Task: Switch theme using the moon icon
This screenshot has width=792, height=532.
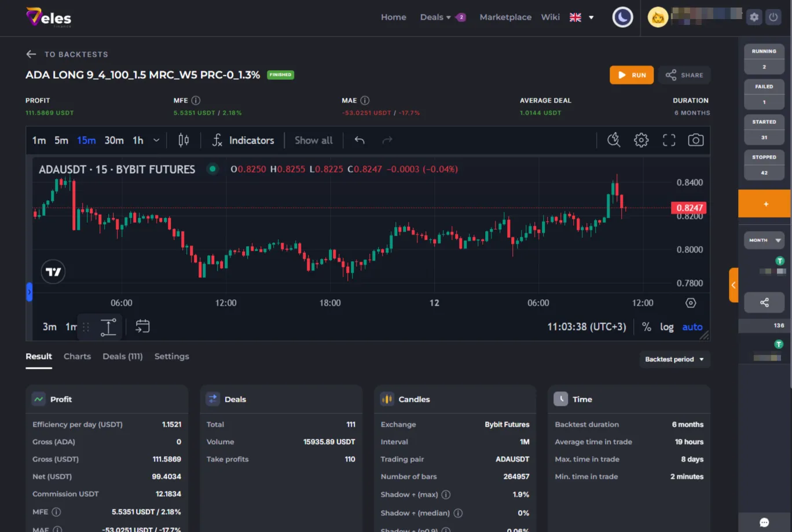Action: 622,17
